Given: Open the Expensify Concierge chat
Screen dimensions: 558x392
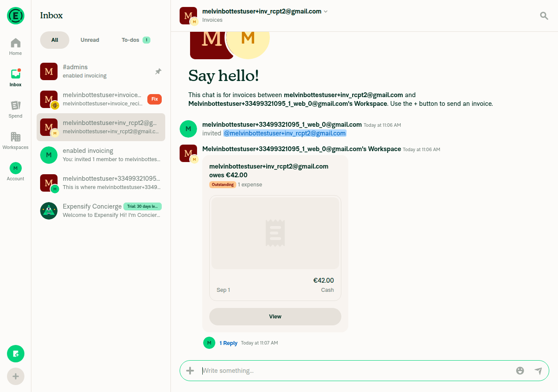Looking at the screenshot, I should pyautogui.click(x=101, y=211).
